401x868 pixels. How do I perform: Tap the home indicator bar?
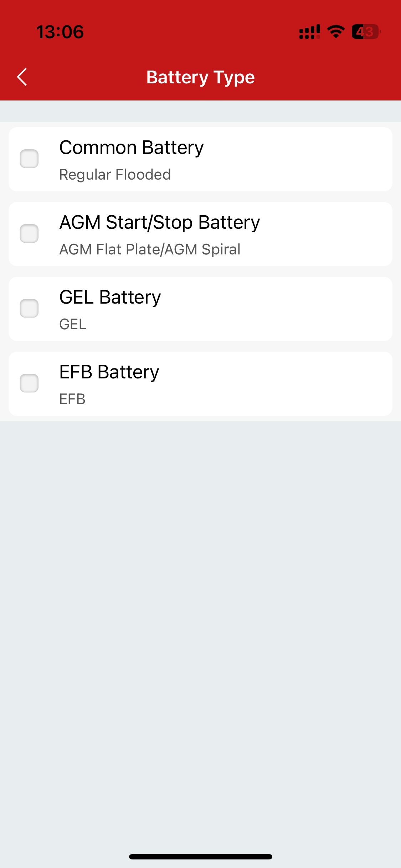click(x=201, y=857)
